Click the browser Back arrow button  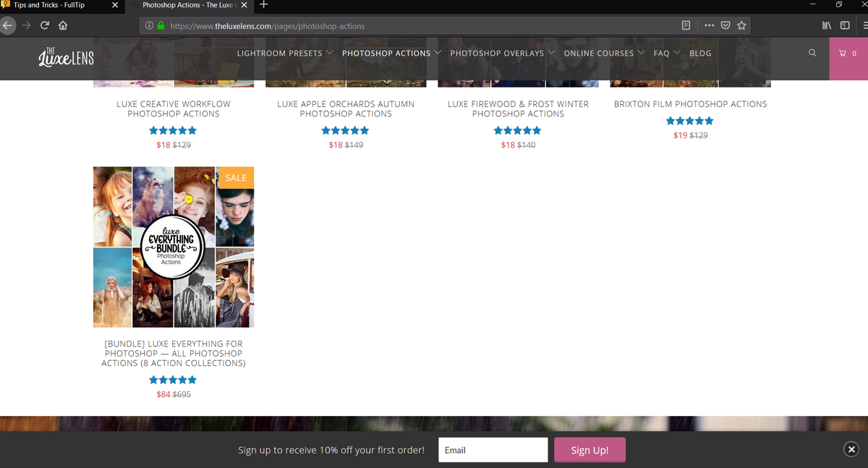(7, 25)
